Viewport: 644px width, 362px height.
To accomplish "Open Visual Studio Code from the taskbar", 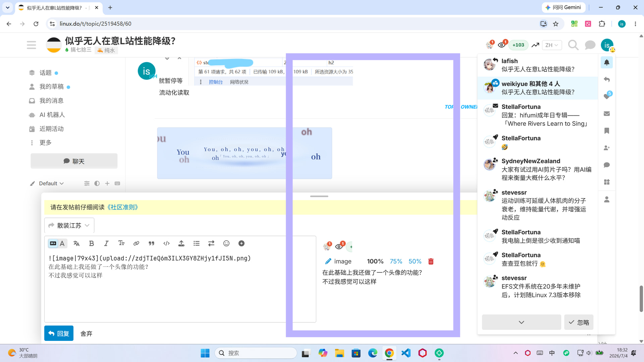I will click(x=406, y=353).
